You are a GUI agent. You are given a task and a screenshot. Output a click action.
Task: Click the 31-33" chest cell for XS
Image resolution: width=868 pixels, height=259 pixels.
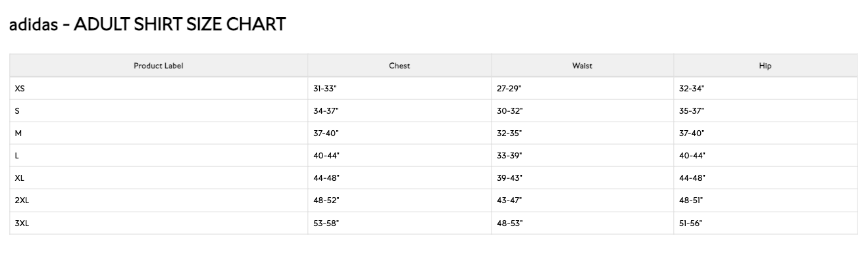click(399, 88)
